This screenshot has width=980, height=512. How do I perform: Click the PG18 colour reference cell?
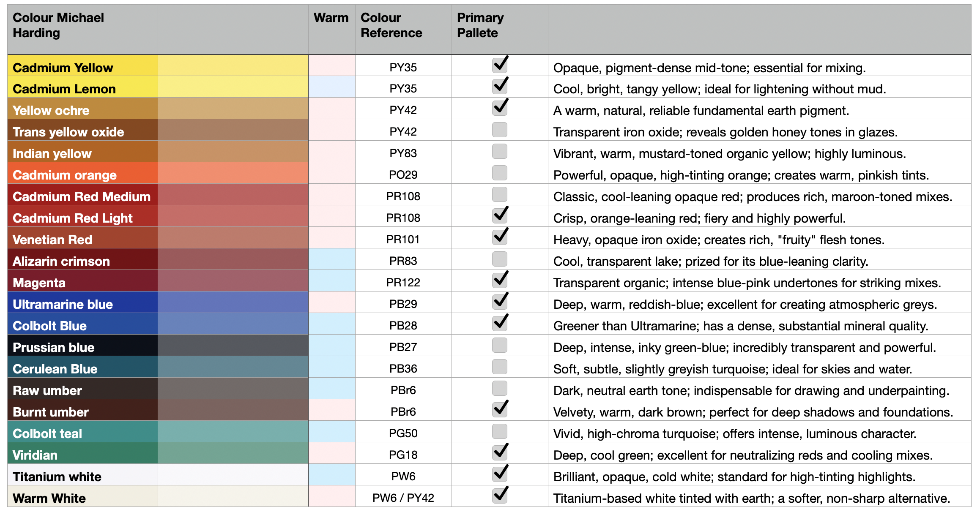point(403,453)
